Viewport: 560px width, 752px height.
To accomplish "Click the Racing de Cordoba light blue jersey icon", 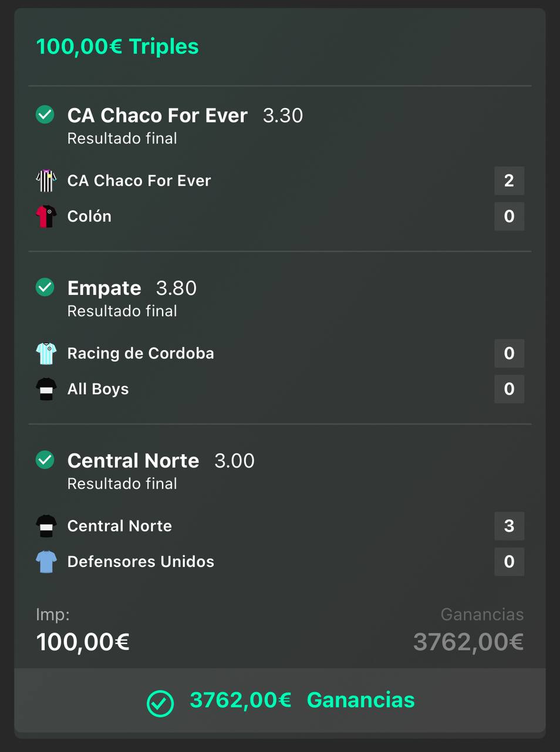I will 46,354.
